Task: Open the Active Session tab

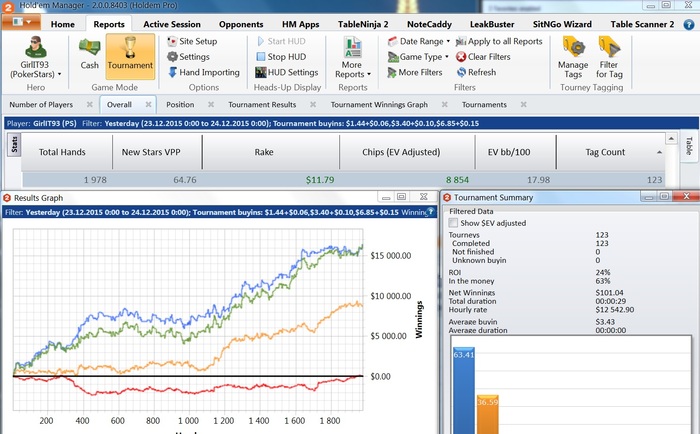Action: pos(172,25)
